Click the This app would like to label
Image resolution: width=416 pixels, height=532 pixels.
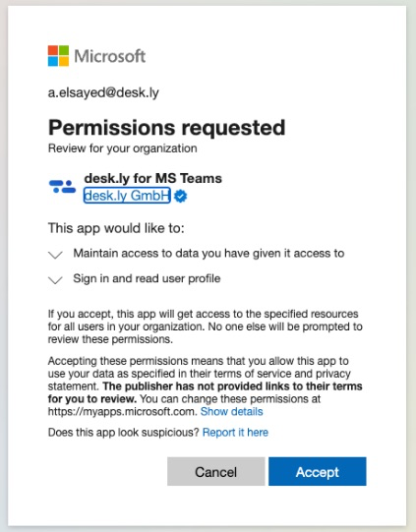(x=116, y=228)
